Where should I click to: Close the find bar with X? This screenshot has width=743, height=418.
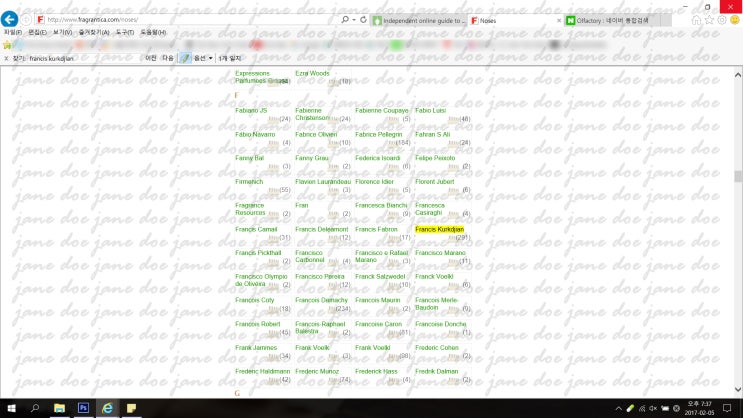[x=6, y=58]
